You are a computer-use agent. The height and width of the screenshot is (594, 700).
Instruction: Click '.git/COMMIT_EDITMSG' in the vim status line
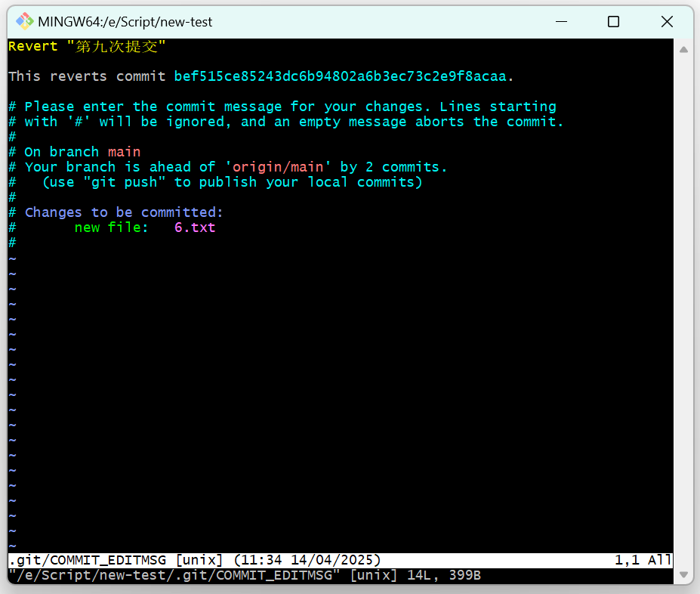88,560
